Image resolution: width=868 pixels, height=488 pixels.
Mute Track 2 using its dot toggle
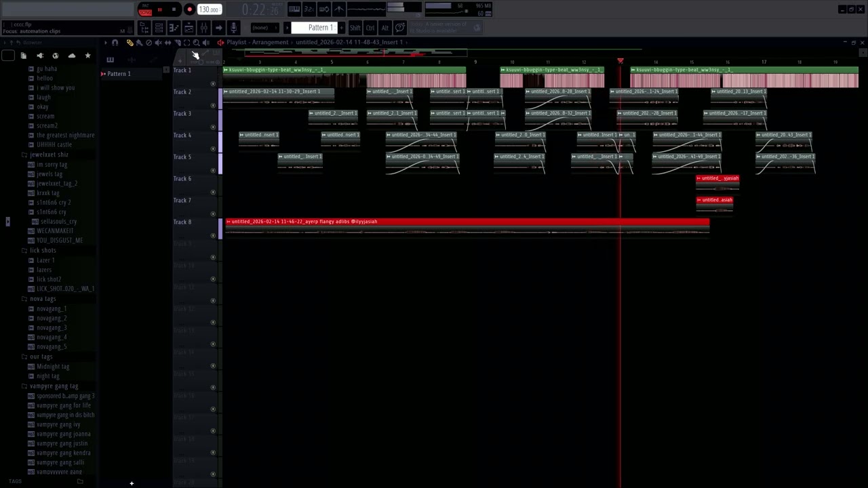213,106
